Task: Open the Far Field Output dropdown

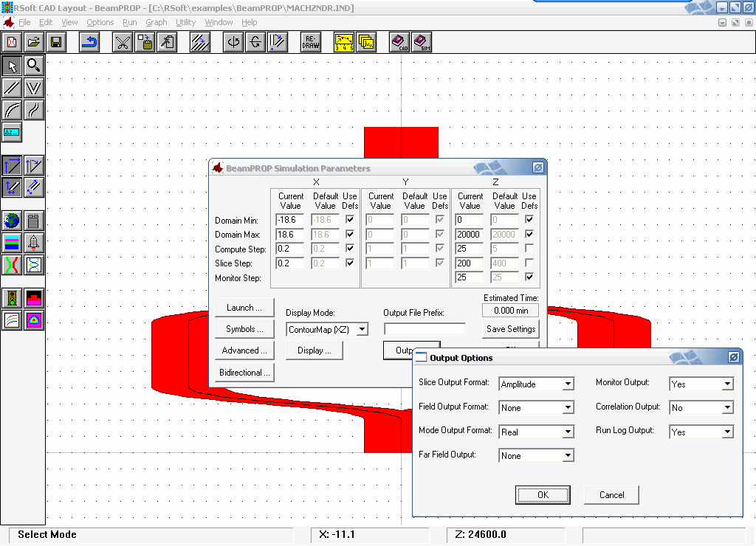Action: [x=568, y=455]
